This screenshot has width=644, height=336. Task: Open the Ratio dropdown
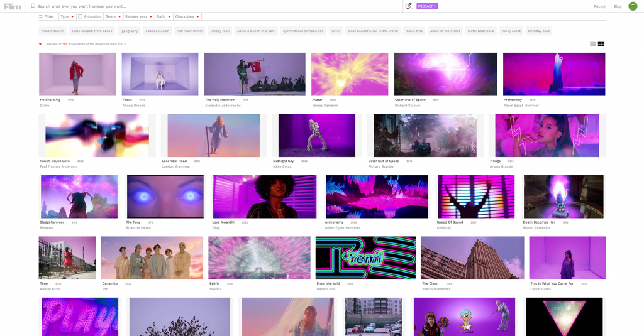164,17
